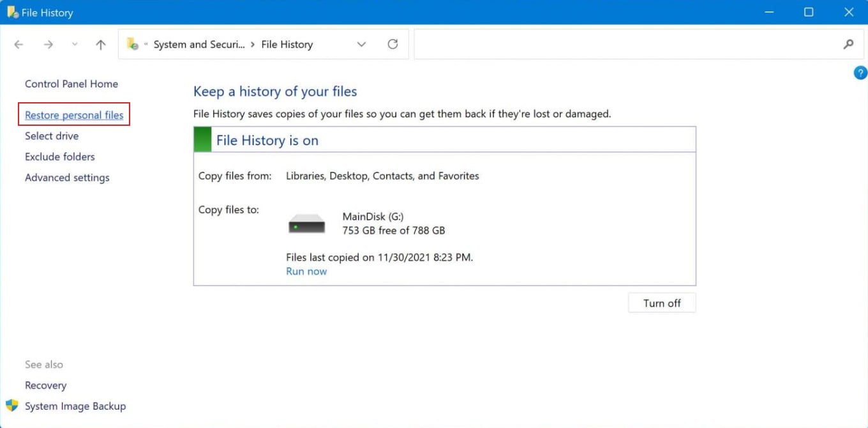Open the recent locations chevron

click(x=75, y=45)
